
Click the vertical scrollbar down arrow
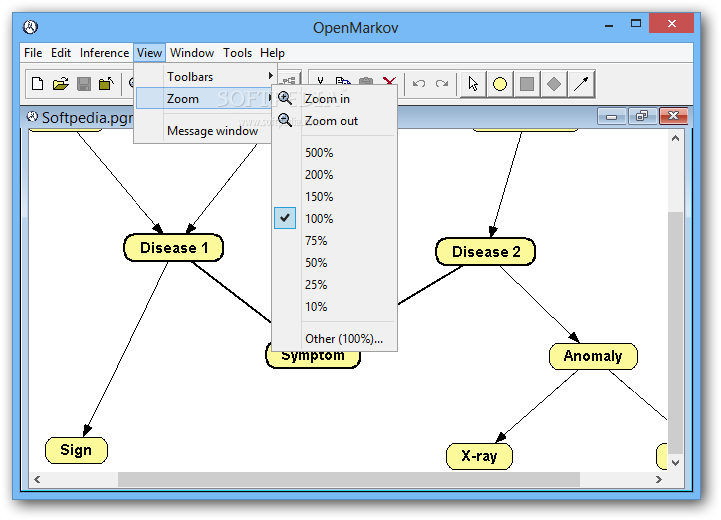[675, 463]
